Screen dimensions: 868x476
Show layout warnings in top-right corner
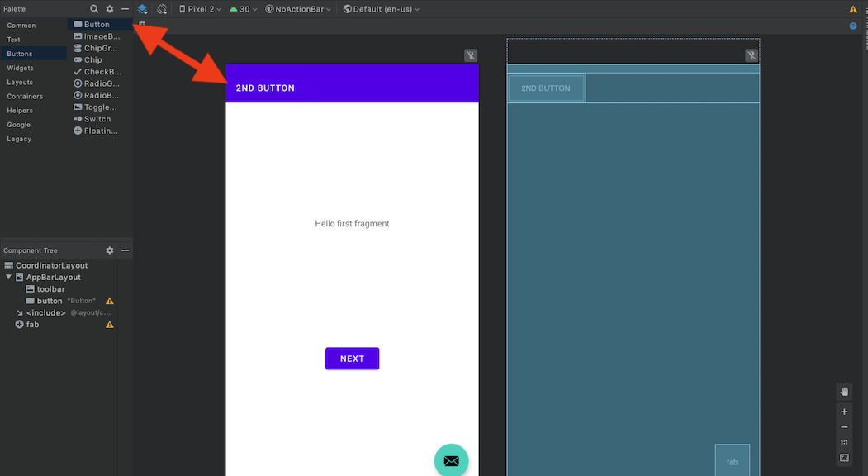coord(853,9)
